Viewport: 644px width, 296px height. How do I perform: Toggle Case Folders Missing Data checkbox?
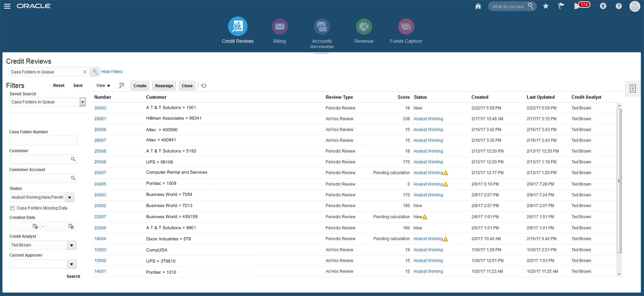tap(12, 208)
